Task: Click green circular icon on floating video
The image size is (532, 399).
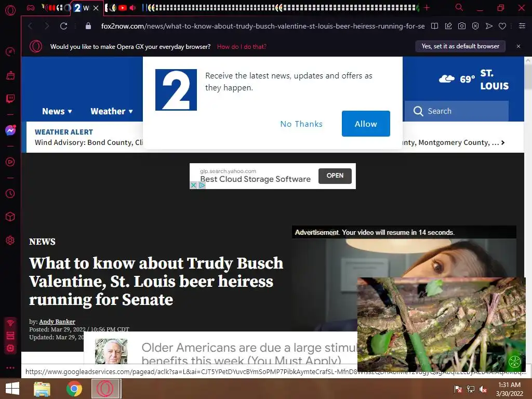Action: [515, 362]
